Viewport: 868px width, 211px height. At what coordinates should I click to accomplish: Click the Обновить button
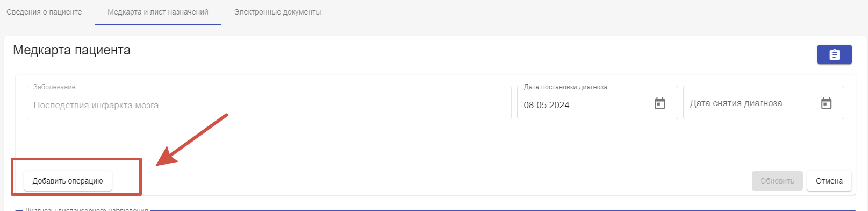(777, 181)
